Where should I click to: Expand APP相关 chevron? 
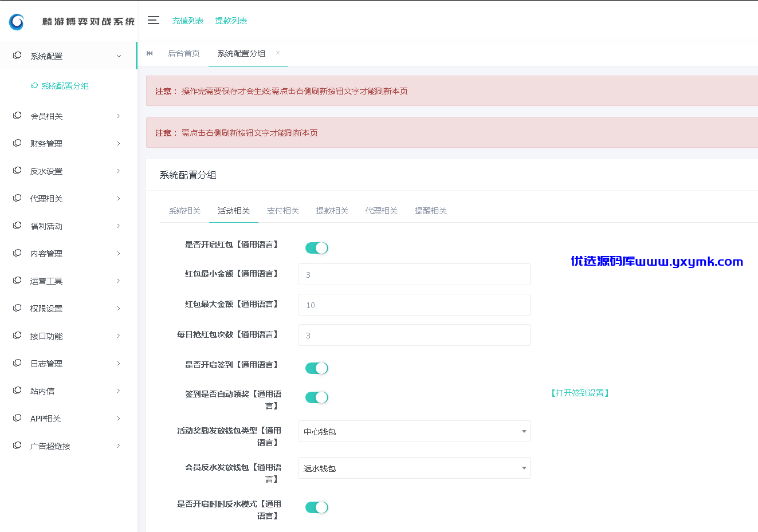coord(119,419)
